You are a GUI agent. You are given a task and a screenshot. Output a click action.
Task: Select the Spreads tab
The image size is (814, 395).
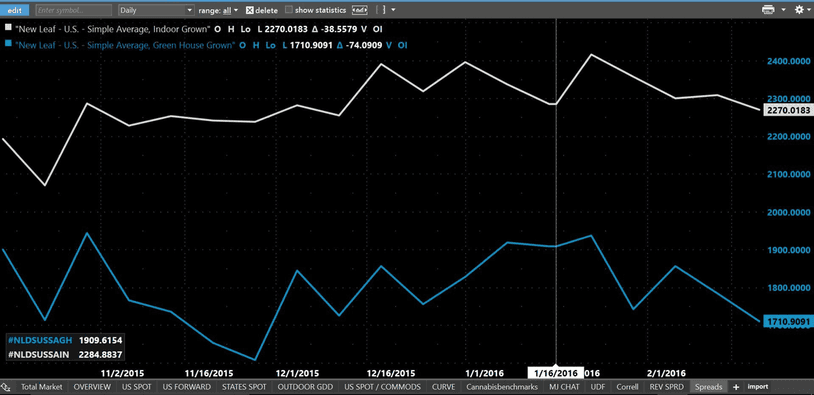click(x=709, y=387)
